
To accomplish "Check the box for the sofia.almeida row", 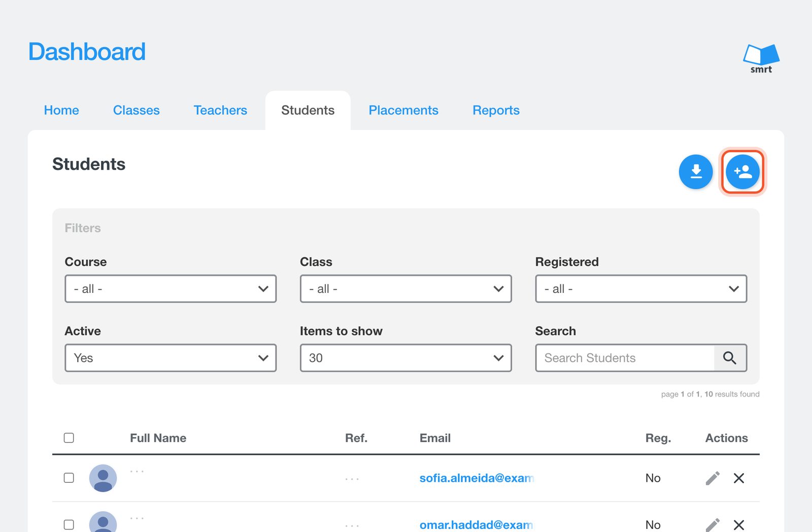I will tap(69, 478).
